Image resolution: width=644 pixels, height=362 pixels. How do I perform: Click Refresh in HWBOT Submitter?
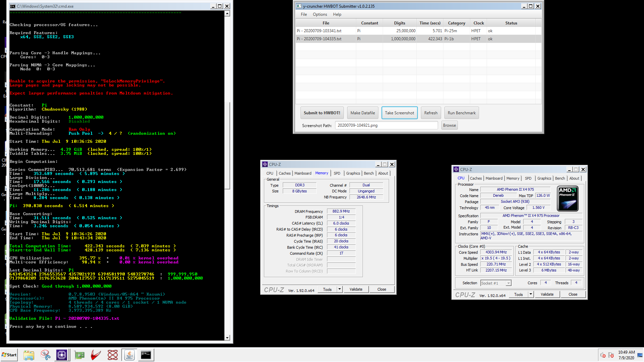[431, 113]
